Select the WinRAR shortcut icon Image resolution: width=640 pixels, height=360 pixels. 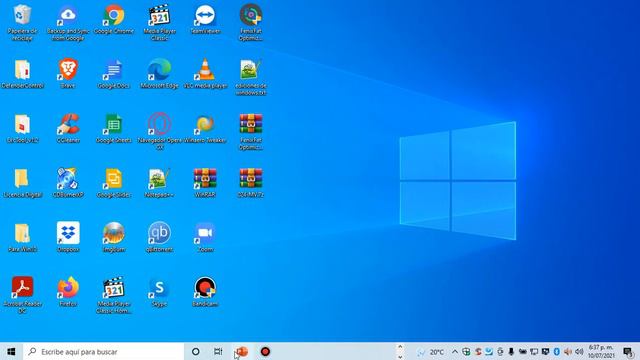click(x=205, y=183)
